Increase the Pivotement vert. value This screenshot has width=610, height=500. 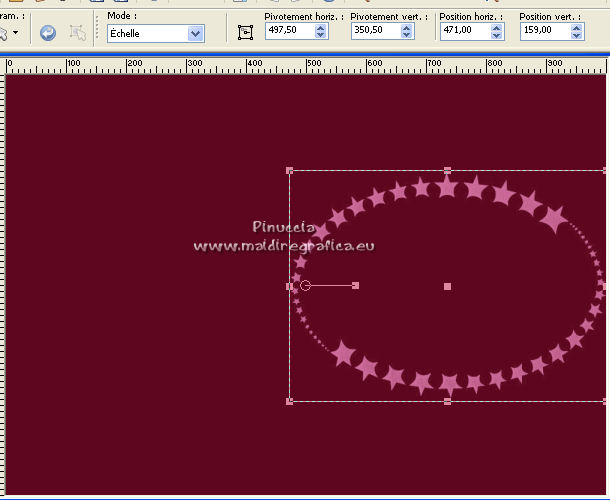click(x=407, y=28)
